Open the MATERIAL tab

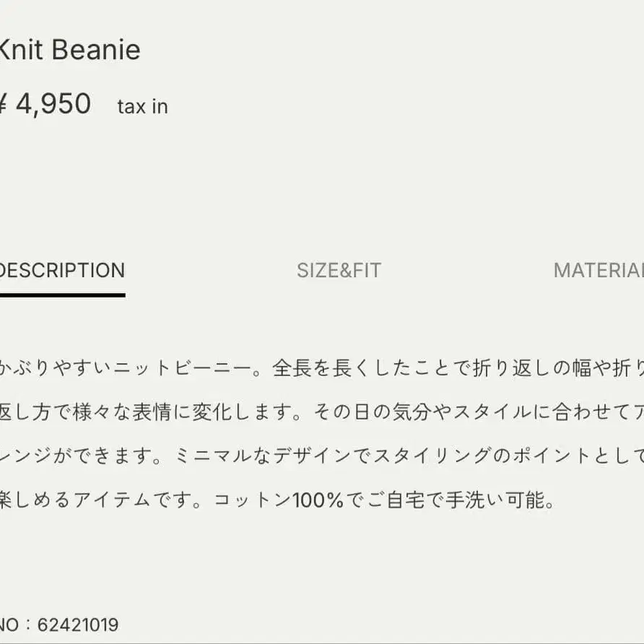pos(599,271)
